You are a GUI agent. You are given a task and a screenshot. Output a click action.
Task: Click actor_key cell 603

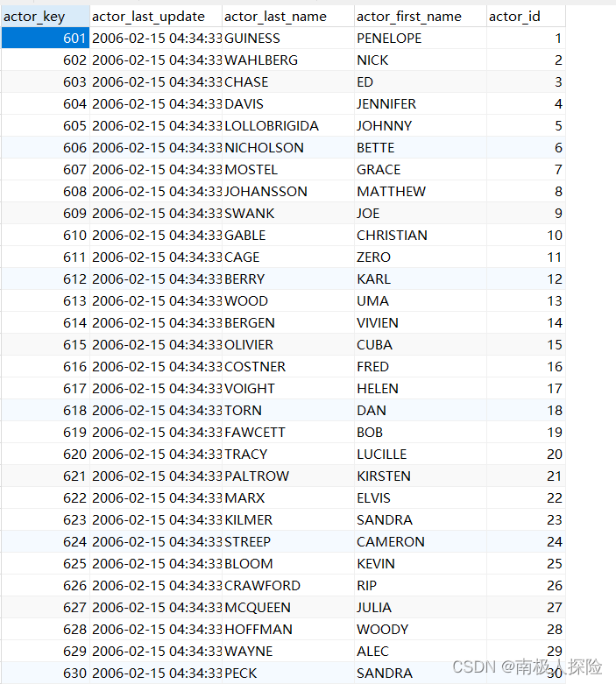[46, 82]
